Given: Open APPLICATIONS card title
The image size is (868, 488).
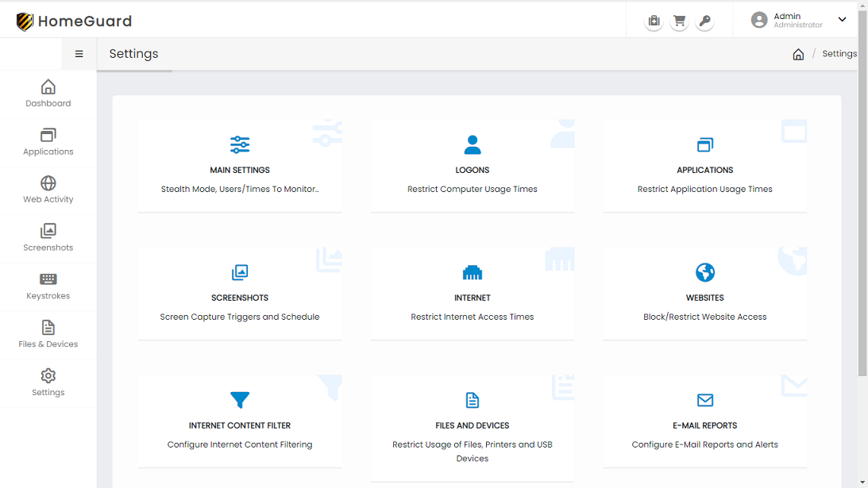Looking at the screenshot, I should point(704,171).
